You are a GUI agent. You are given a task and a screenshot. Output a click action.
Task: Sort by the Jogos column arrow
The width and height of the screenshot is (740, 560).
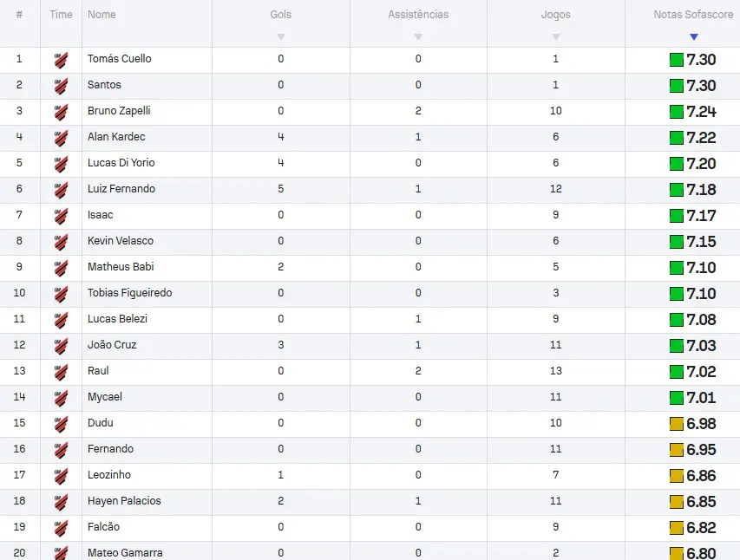[x=556, y=36]
